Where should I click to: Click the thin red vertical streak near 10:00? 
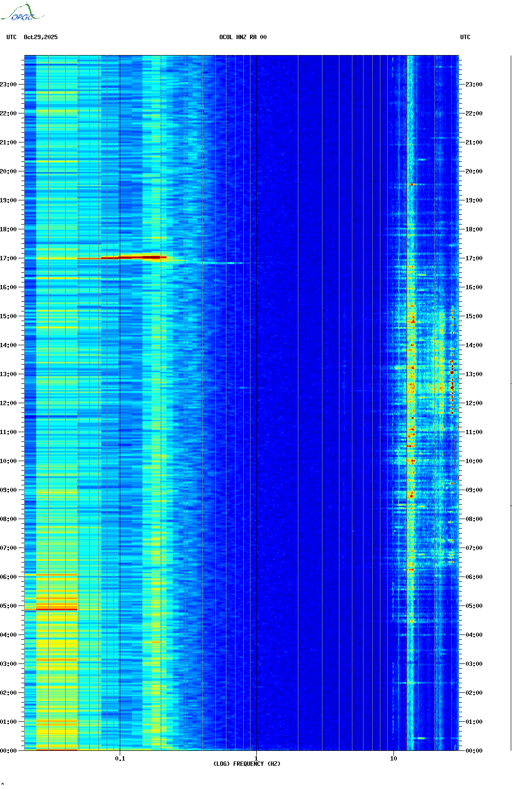coord(455,451)
